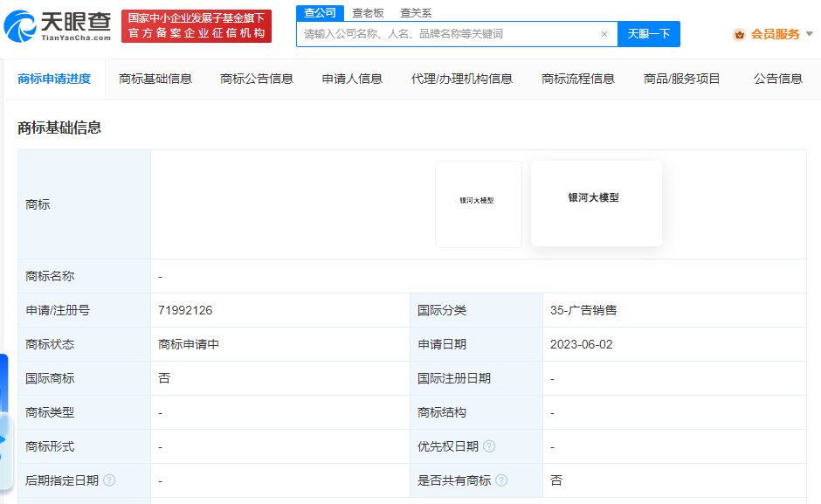This screenshot has width=821, height=504.
Task: Clear the search box with the X icon
Action: (x=604, y=34)
